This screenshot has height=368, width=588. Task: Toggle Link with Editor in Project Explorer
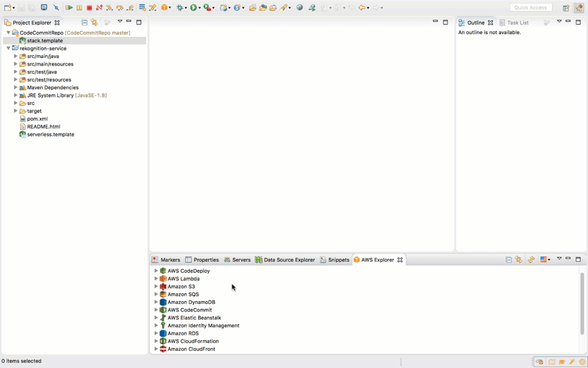(x=94, y=22)
